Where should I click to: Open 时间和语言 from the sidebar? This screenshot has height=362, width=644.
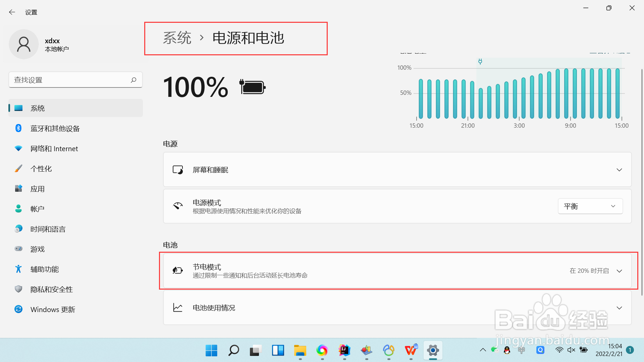48,229
